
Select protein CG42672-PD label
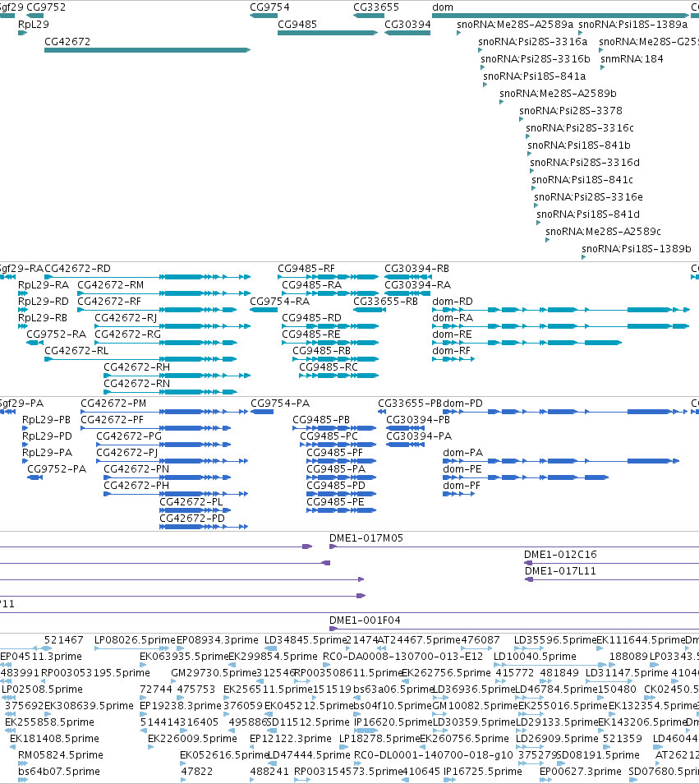coord(192,519)
